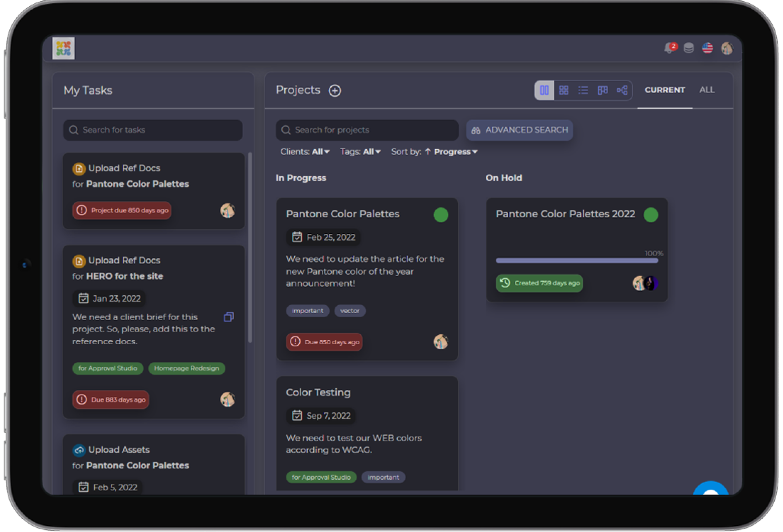Open the Color Testing project title
The height and width of the screenshot is (532, 783).
point(319,393)
